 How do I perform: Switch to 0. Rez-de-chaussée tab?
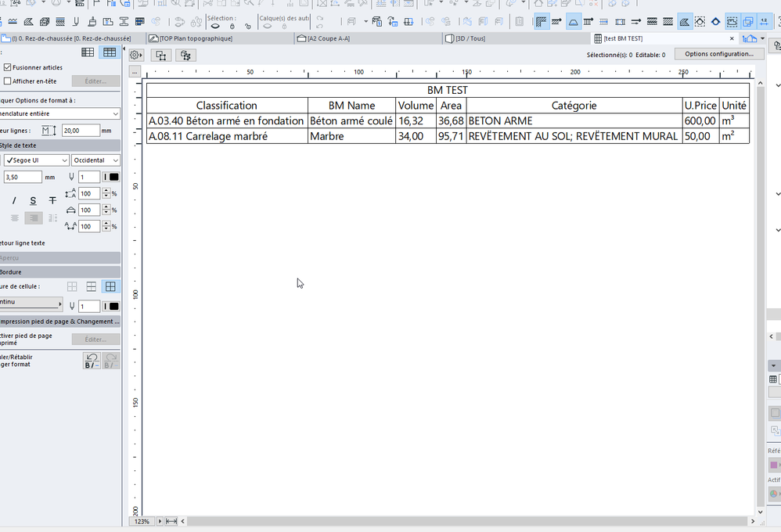tap(73, 38)
